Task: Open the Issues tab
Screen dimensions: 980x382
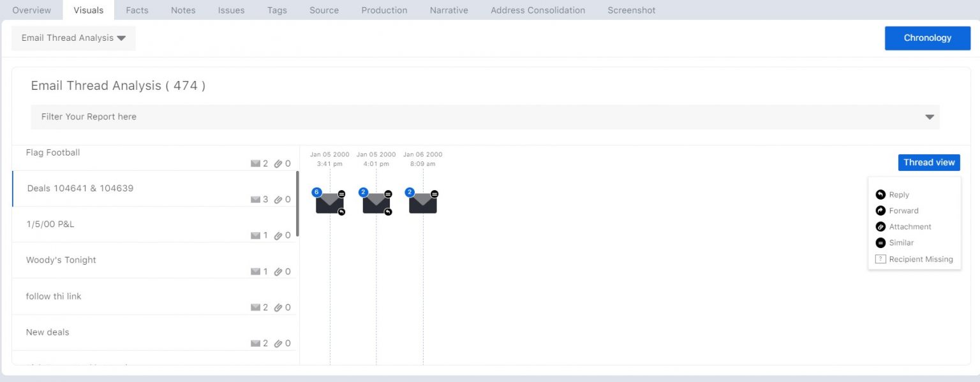Action: (x=231, y=10)
